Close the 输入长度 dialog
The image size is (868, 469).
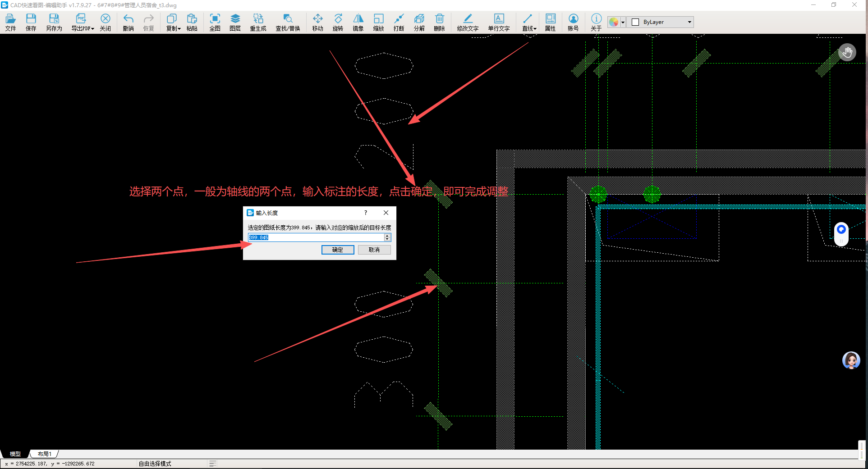click(x=386, y=213)
